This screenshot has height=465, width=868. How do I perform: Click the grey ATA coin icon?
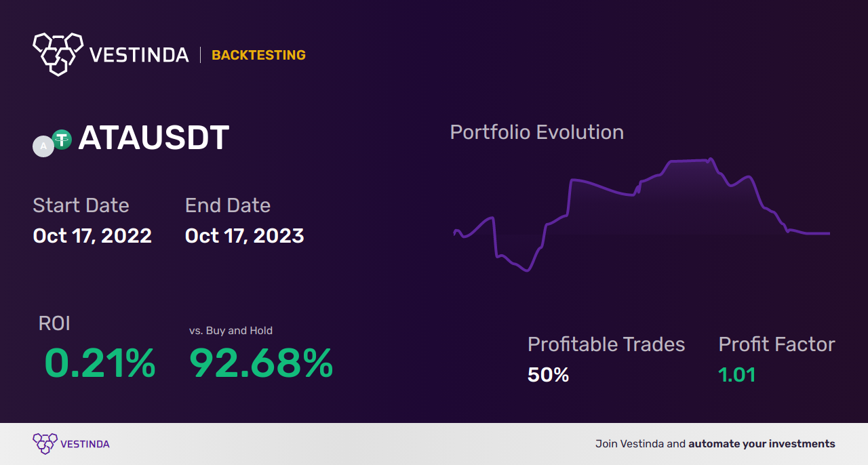(43, 146)
